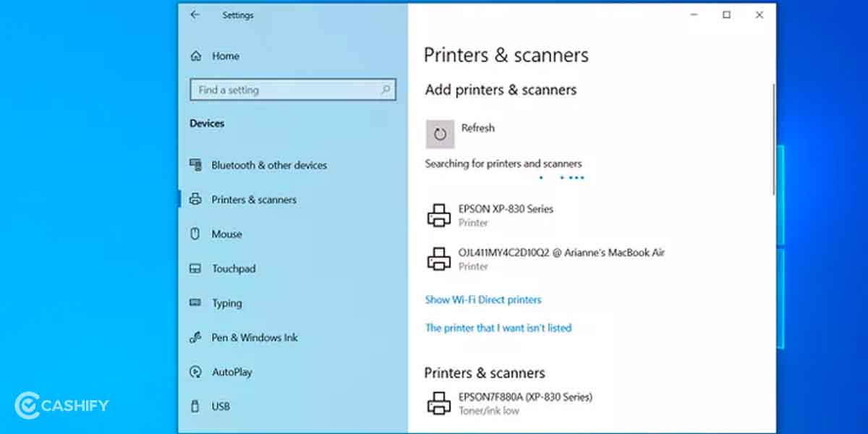Click the printer icon beside EPSON XP-830 Series
This screenshot has height=434, width=868.
tap(440, 214)
